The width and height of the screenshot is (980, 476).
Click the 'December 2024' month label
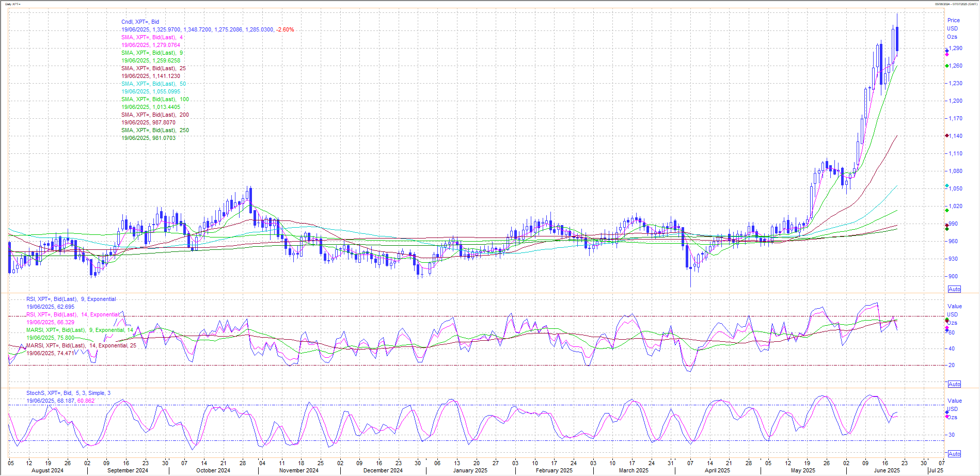coord(383,470)
